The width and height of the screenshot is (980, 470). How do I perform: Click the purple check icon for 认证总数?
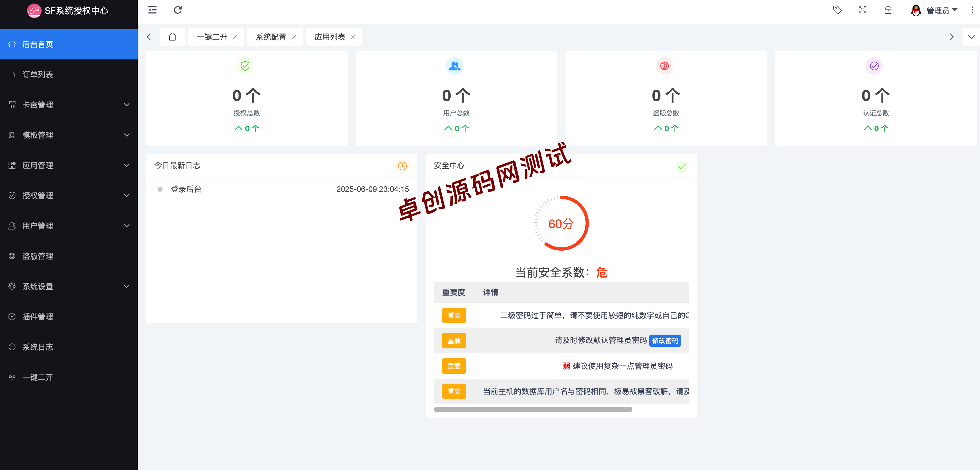click(874, 66)
